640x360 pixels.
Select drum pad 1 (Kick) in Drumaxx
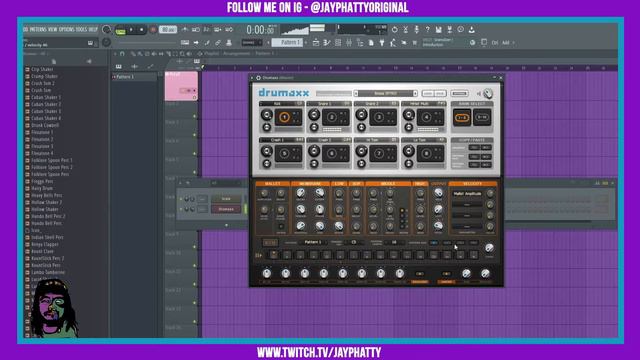pos(284,118)
